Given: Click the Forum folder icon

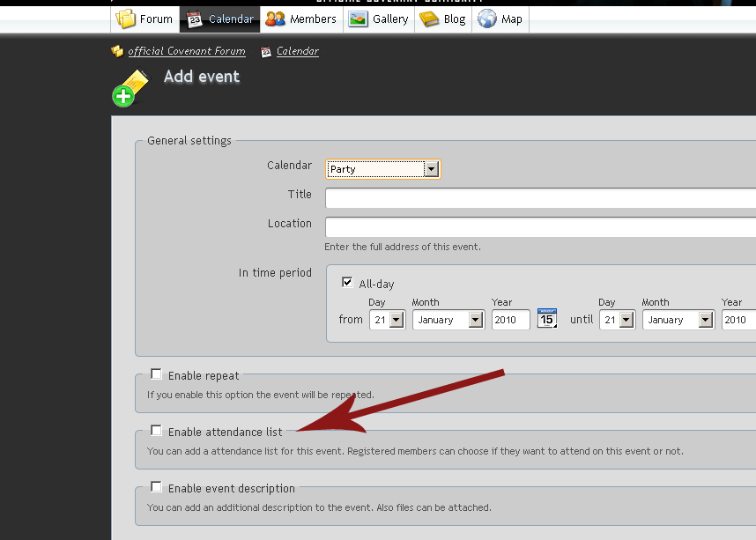Looking at the screenshot, I should point(126,18).
